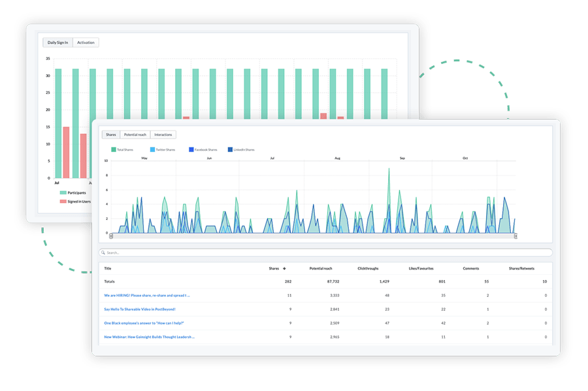
Task: Focus the Search input field
Action: [x=325, y=253]
